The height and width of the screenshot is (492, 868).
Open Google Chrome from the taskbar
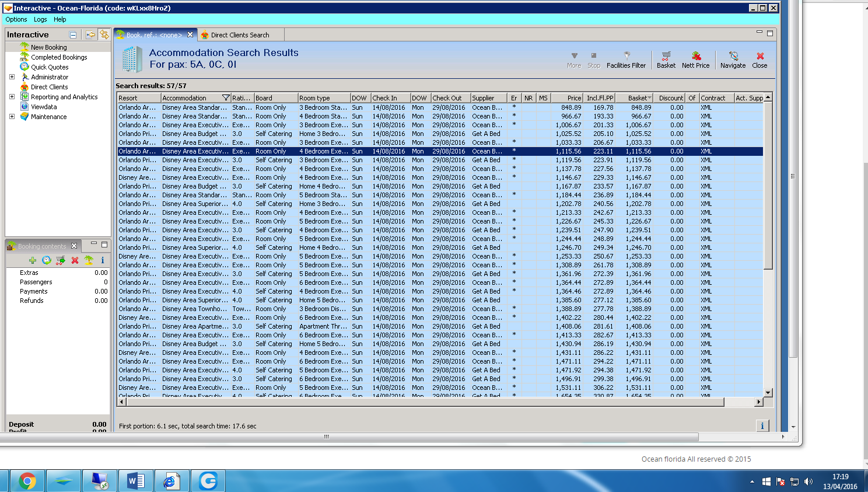pyautogui.click(x=27, y=481)
